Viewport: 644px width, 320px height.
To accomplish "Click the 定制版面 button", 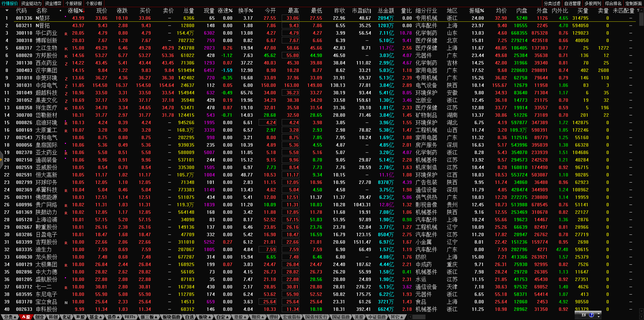I will coord(633,3).
